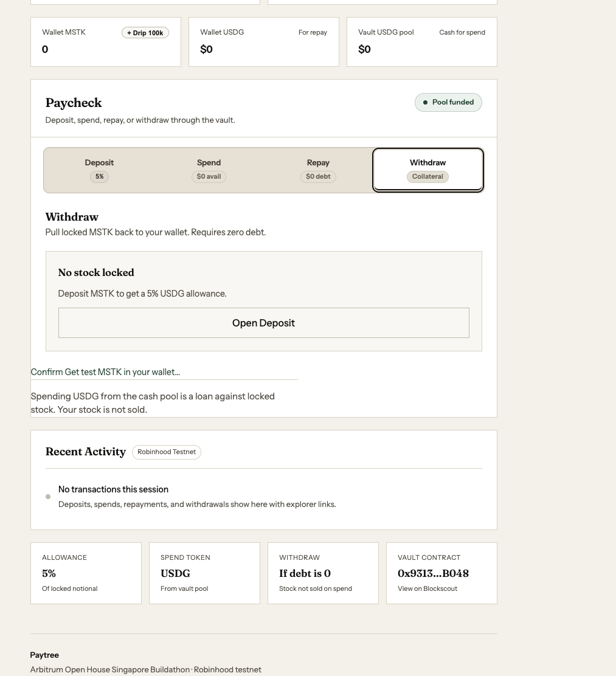This screenshot has height=676, width=616.
Task: Click the Collateral pill under Withdraw
Action: coord(427,177)
